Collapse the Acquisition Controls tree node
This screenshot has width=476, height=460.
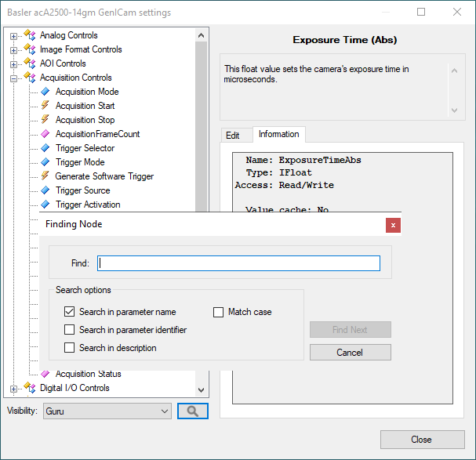click(13, 78)
